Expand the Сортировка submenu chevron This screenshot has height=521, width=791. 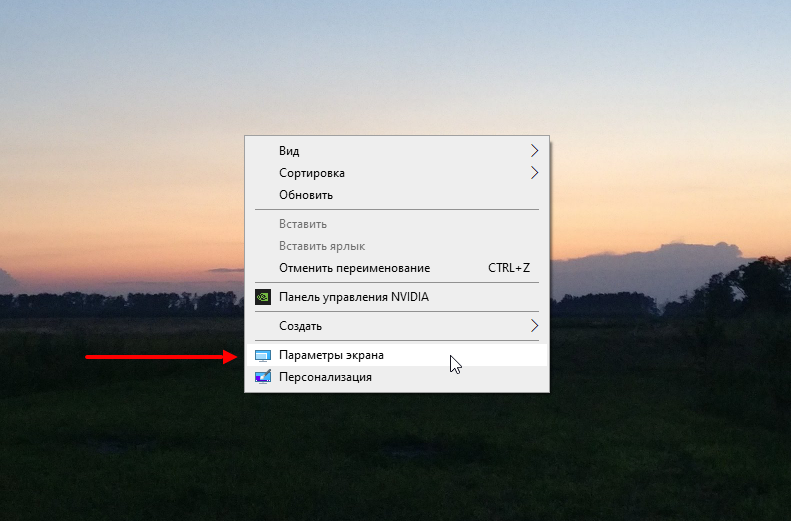pos(534,173)
